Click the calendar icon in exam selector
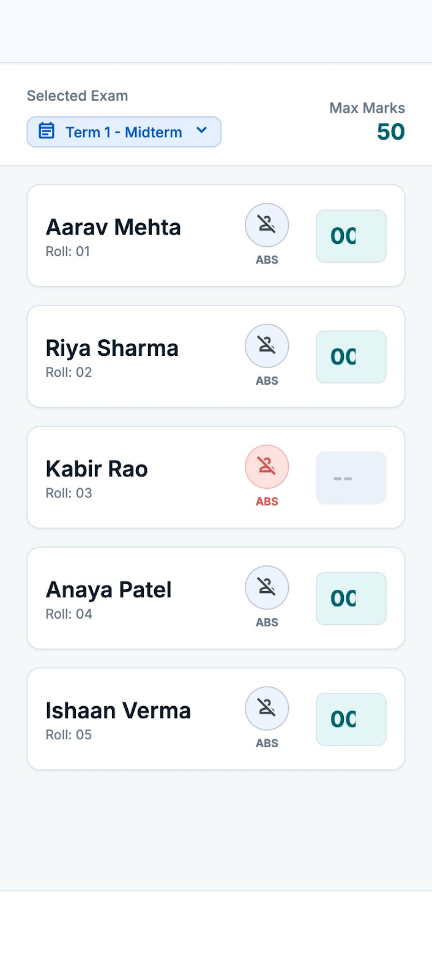Image resolution: width=432 pixels, height=980 pixels. coord(47,131)
